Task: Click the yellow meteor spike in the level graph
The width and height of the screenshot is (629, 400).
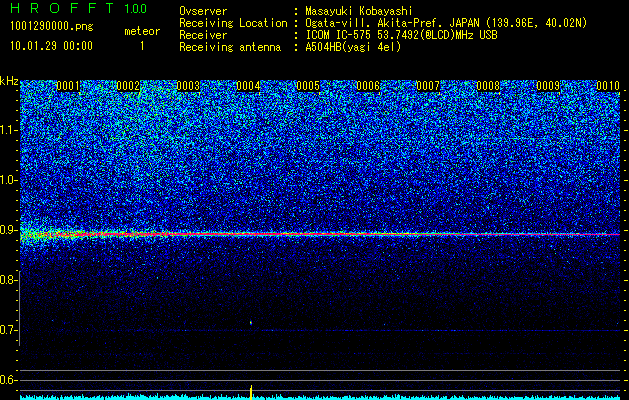Action: [x=252, y=392]
